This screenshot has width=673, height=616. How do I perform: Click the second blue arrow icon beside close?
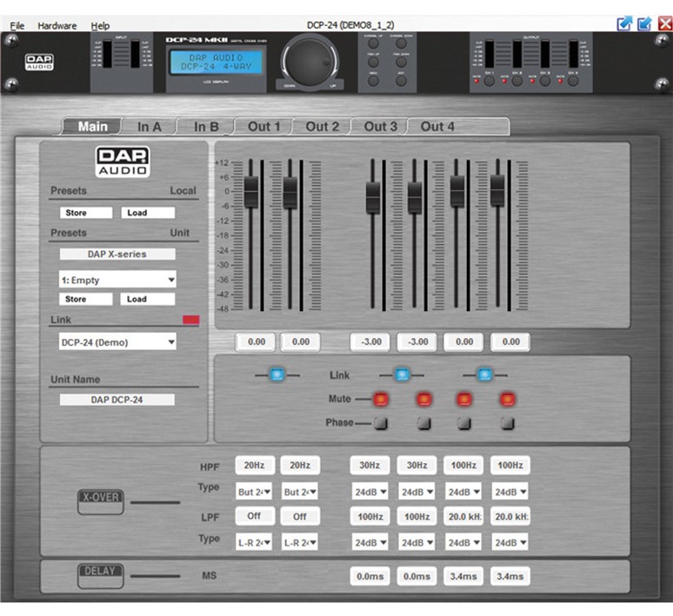pyautogui.click(x=644, y=23)
